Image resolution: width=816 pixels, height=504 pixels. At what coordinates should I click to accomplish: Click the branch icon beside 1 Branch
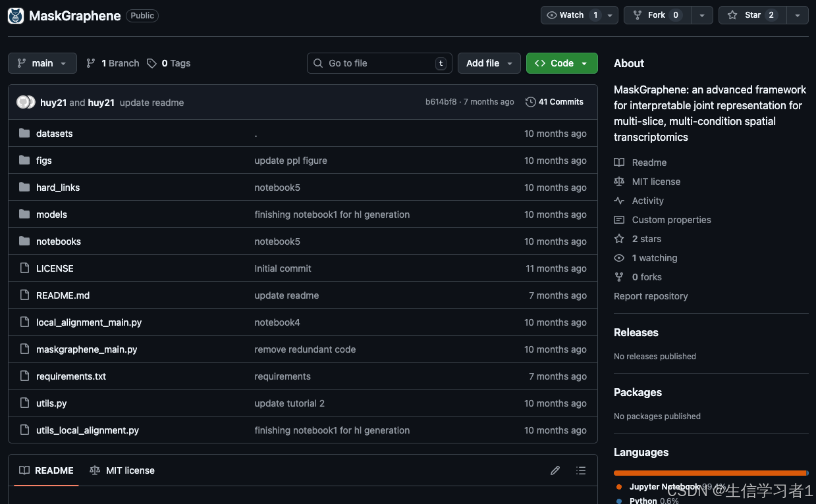coord(91,63)
